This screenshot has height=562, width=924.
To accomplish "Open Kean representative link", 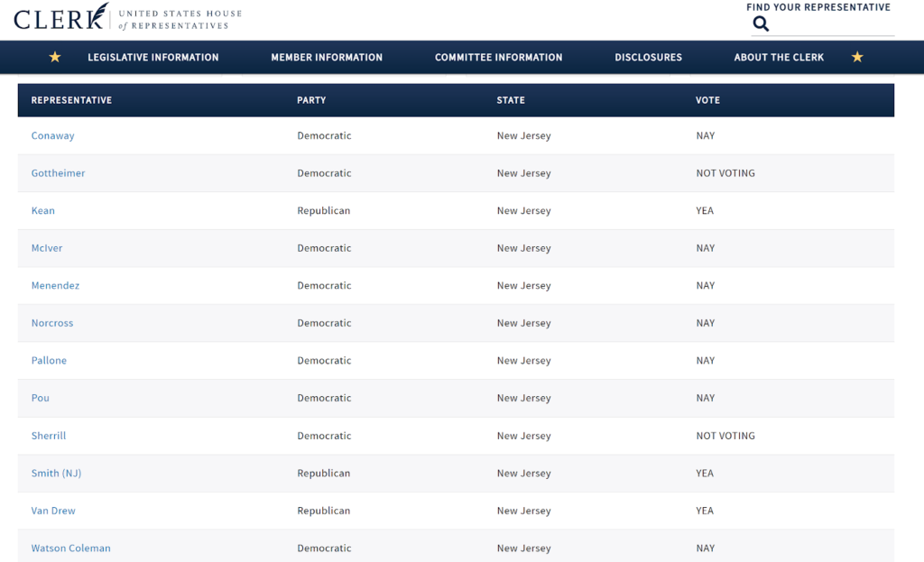I will tap(43, 210).
